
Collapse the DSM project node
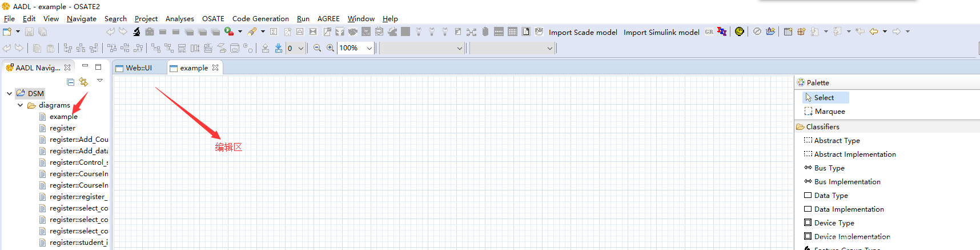(x=9, y=93)
